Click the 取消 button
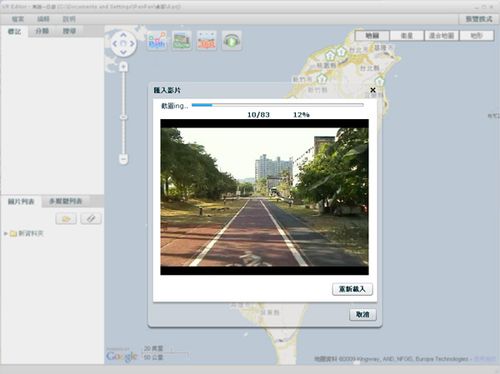 tap(363, 314)
